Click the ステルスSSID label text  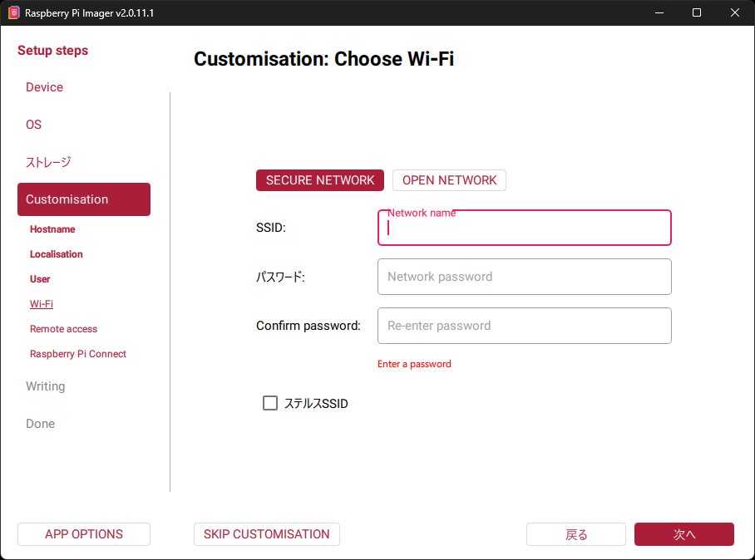point(316,403)
